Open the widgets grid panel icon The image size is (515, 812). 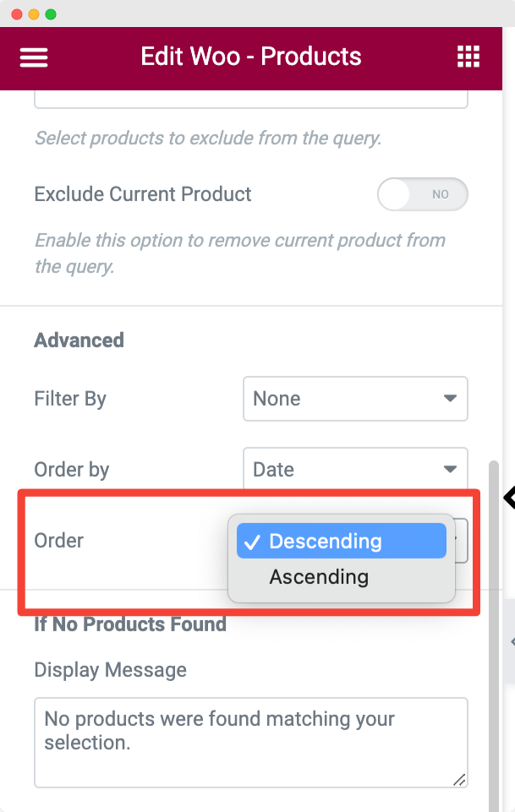468,57
